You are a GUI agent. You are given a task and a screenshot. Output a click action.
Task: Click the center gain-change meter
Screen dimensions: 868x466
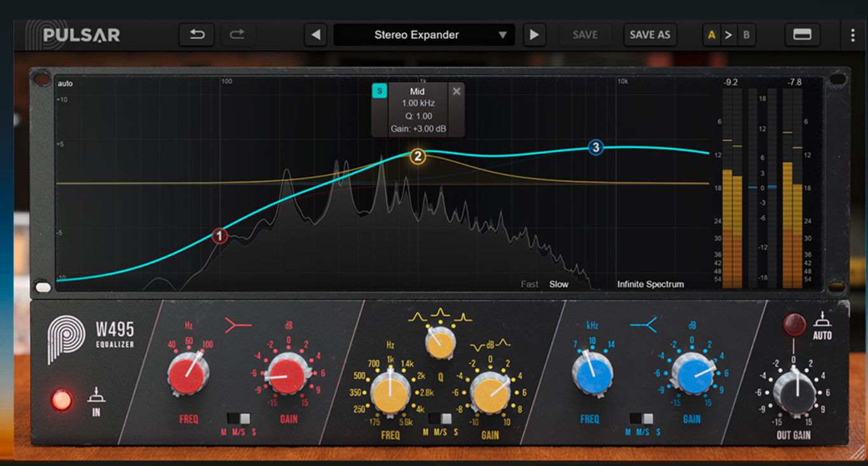[x=762, y=188]
